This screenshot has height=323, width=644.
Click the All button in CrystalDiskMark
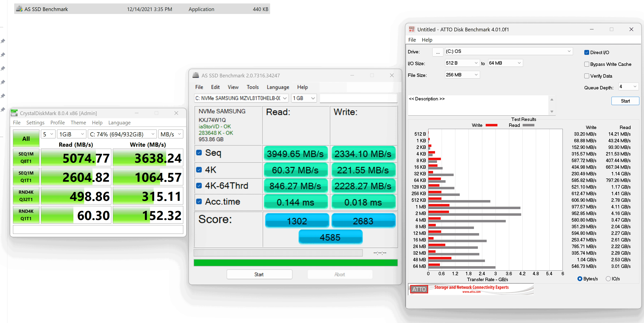26,138
